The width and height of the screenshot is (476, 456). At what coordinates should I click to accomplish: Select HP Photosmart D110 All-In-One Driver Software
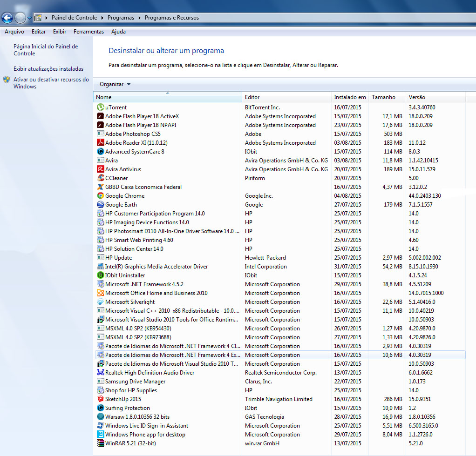pyautogui.click(x=280, y=231)
